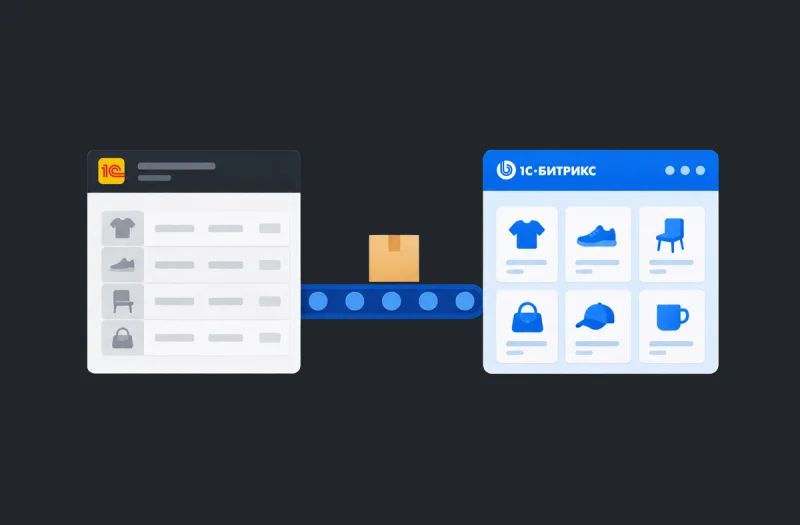Screen dimensions: 800x525
Task: Select the gray t-shirt row icon
Action: coord(122,228)
